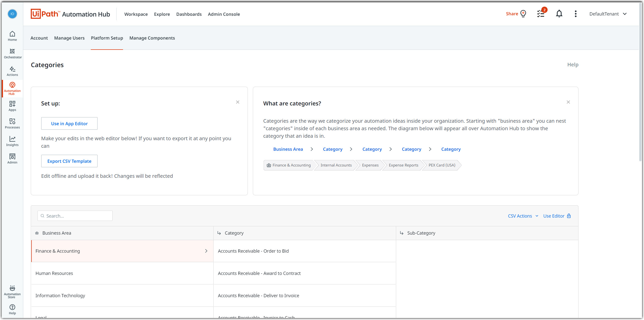Switch to the Manage Components tab
Viewport: 644px width, 320px height.
152,38
